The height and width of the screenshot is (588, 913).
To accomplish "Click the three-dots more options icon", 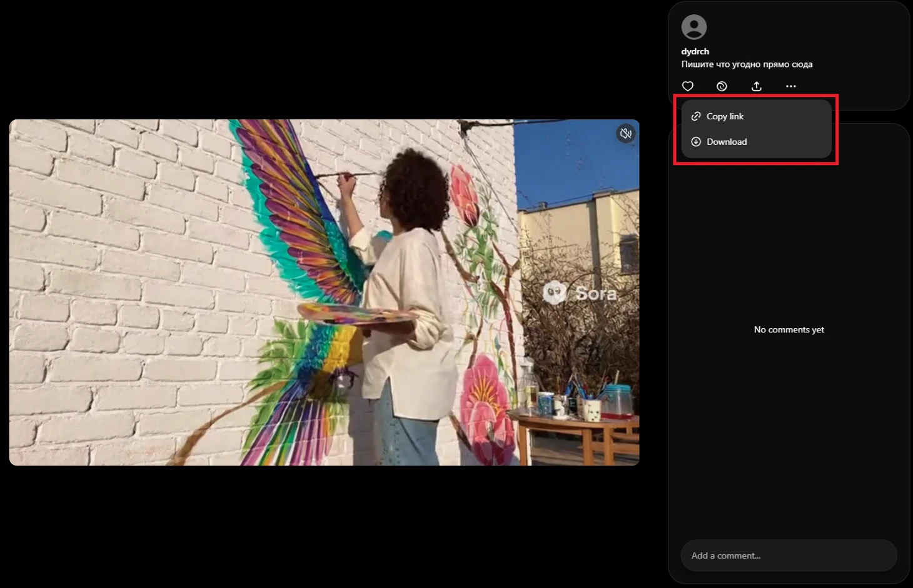I will pos(790,86).
